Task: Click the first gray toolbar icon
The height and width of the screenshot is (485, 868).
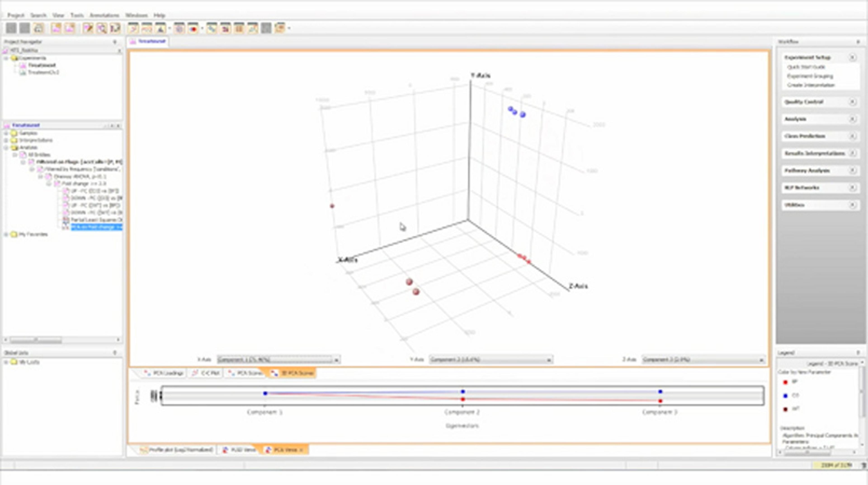Action: coord(11,28)
